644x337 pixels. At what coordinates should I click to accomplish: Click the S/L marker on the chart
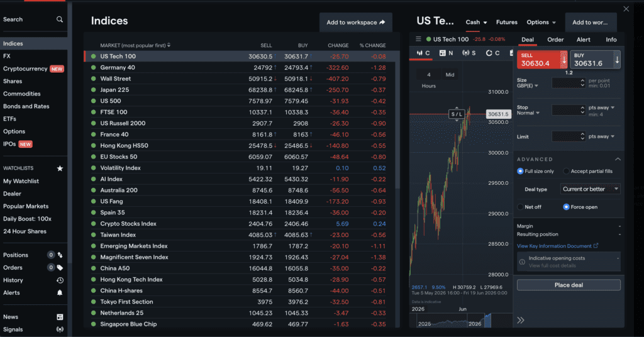(457, 114)
